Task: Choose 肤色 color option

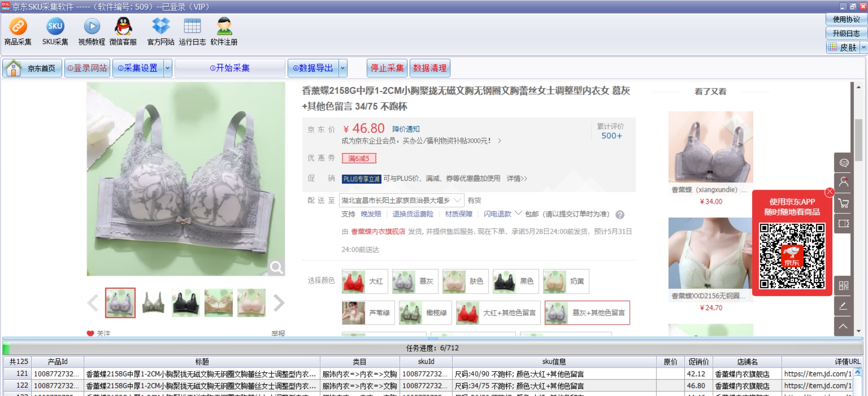Action: 465,281
